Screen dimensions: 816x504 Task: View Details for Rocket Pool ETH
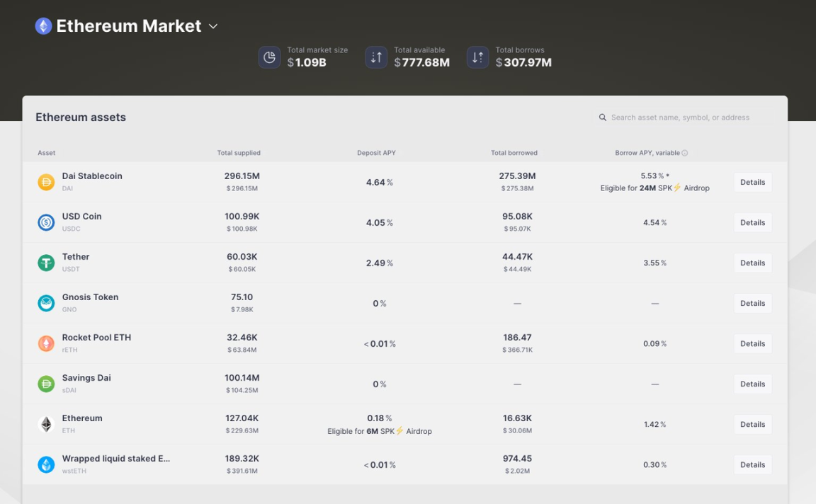click(x=752, y=343)
